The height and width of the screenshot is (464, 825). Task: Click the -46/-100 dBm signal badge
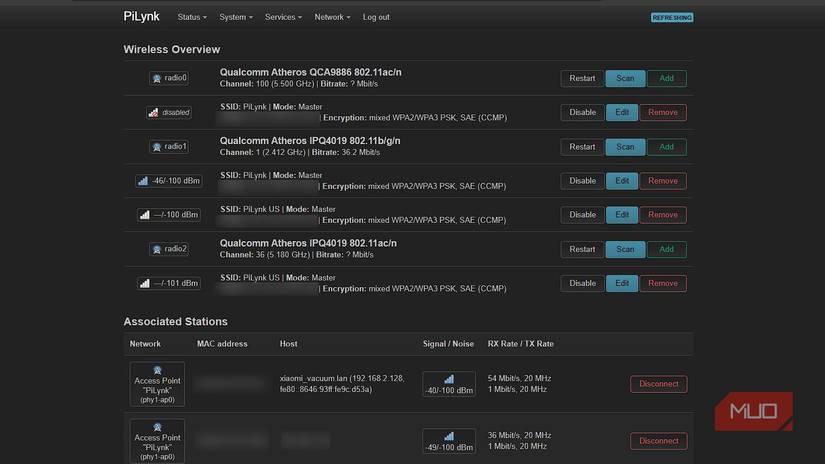click(x=169, y=180)
